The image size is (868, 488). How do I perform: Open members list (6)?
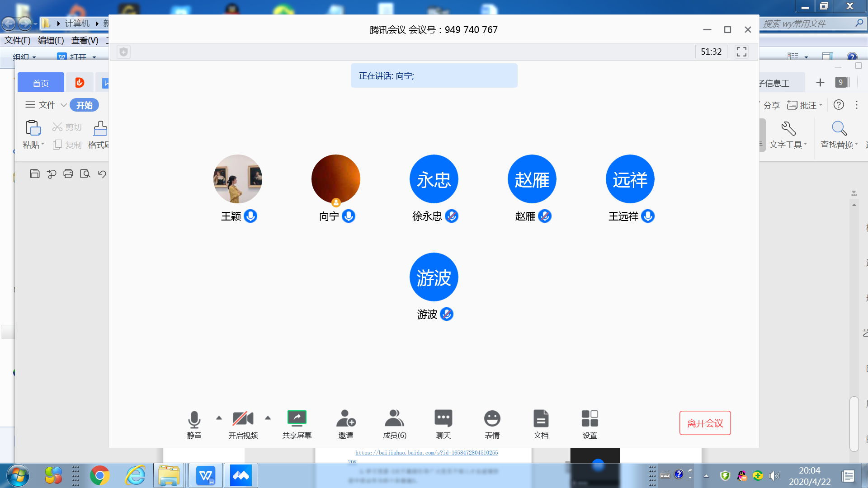[395, 424]
